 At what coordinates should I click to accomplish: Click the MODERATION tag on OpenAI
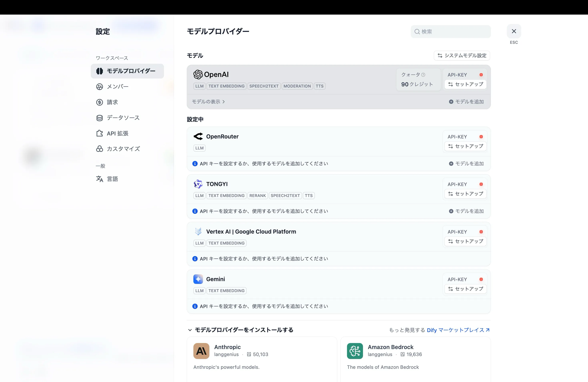[x=297, y=86]
